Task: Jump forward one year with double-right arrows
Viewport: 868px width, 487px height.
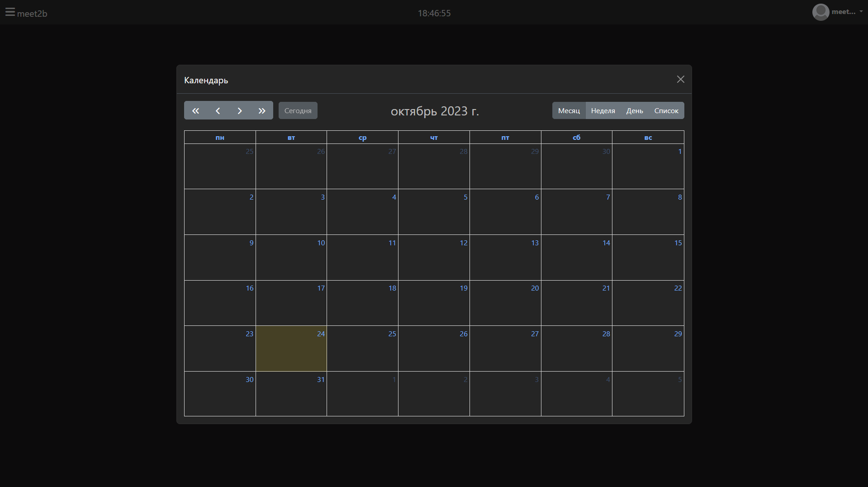Action: 262,111
